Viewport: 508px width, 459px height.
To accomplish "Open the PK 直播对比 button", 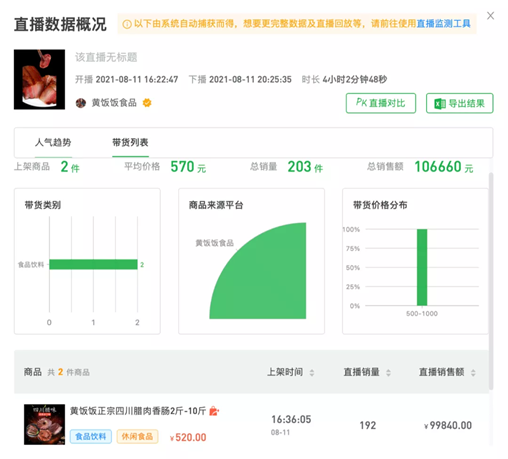I will point(381,103).
